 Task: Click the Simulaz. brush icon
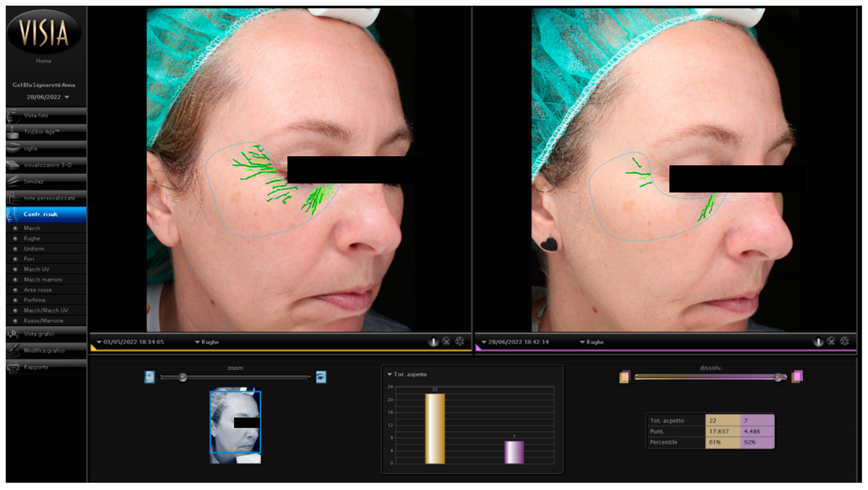[x=13, y=181]
